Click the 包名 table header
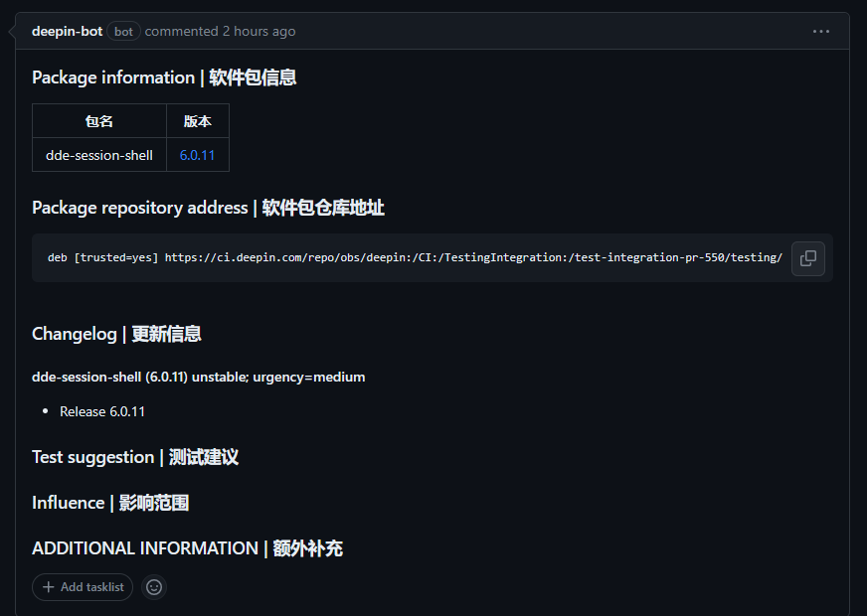867x616 pixels. pyautogui.click(x=98, y=120)
